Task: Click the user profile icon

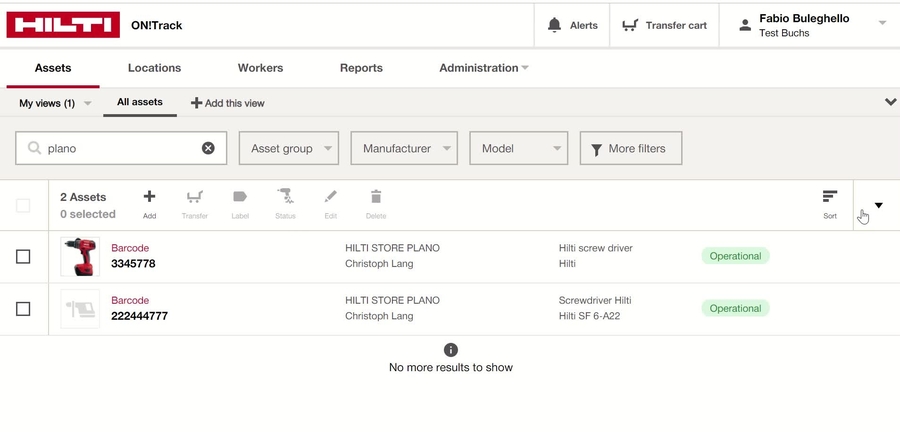Action: [745, 25]
